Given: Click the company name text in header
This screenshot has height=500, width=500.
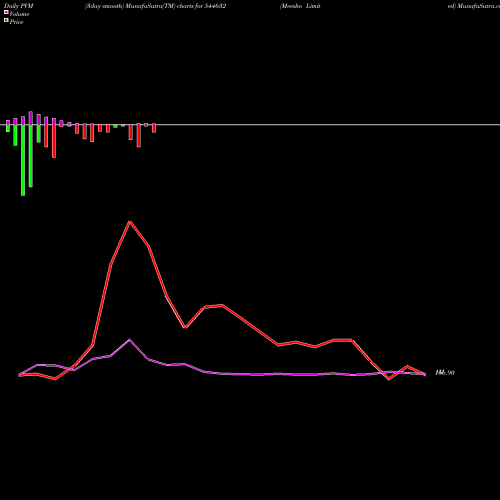Looking at the screenshot, I should point(300,6).
